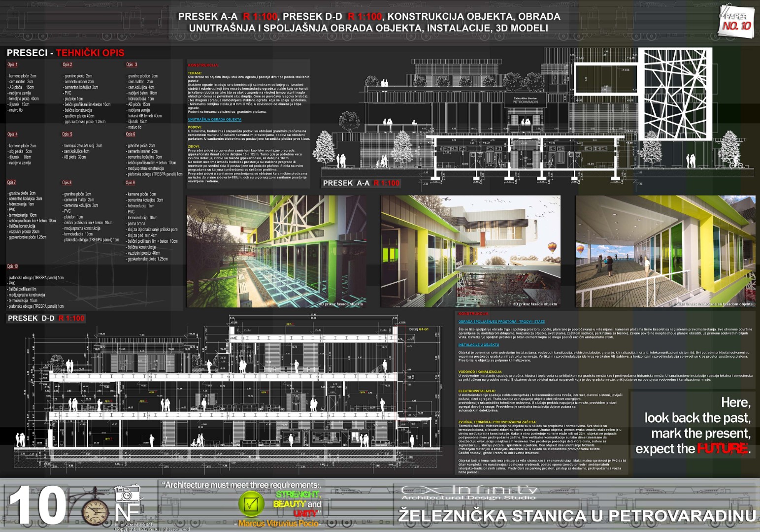The width and height of the screenshot is (760, 532).
Task: Click the camera logo above NF
Action: [128, 493]
